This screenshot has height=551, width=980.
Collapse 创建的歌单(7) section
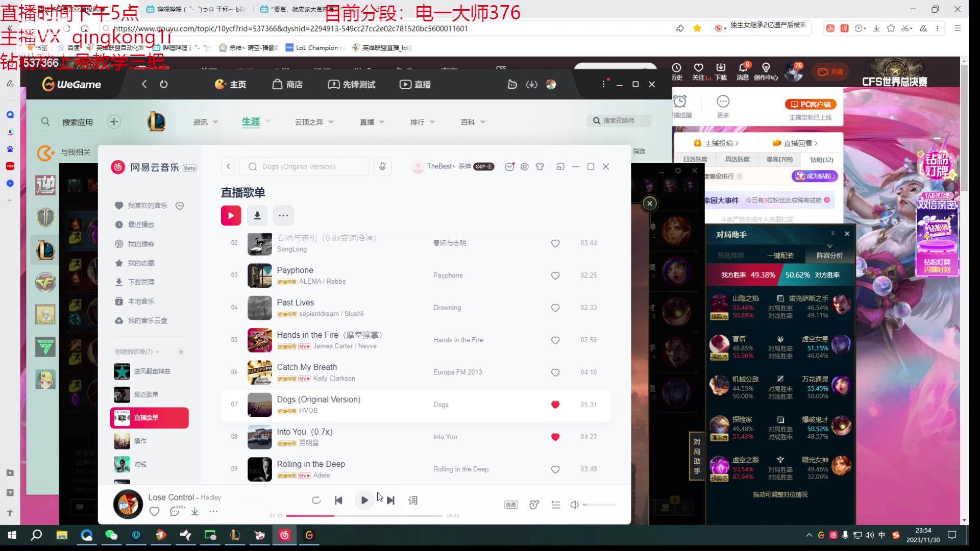(x=157, y=352)
